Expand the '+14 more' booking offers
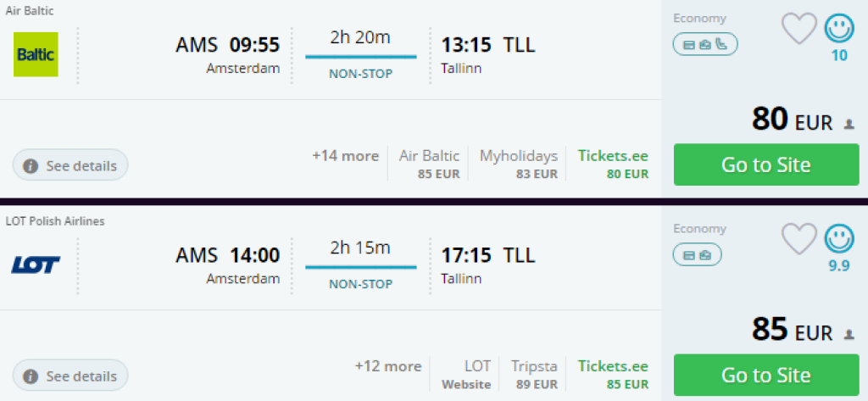 [x=345, y=156]
